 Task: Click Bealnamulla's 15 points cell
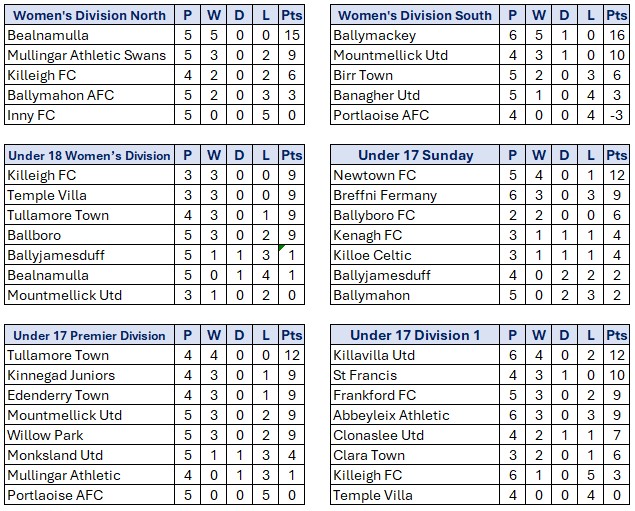coord(291,35)
